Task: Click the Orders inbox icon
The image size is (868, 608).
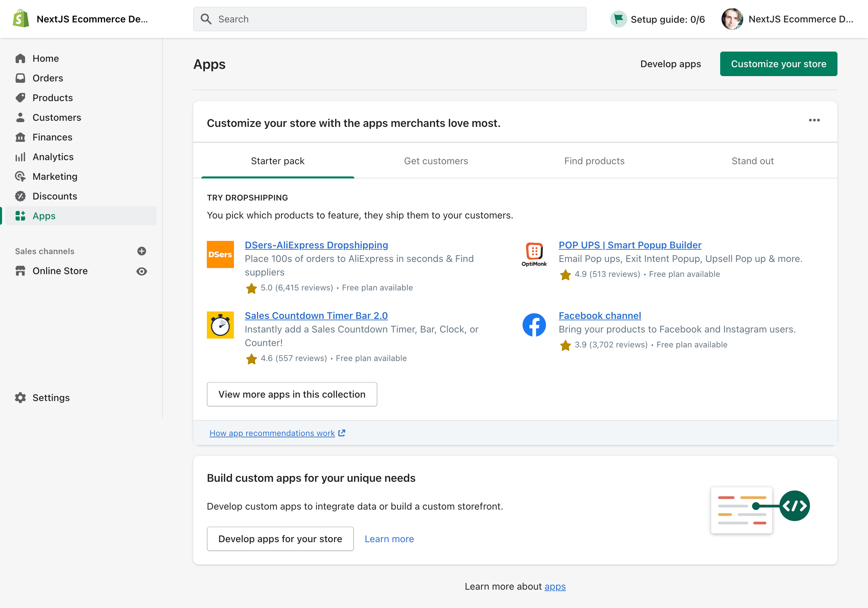Action: [x=20, y=78]
